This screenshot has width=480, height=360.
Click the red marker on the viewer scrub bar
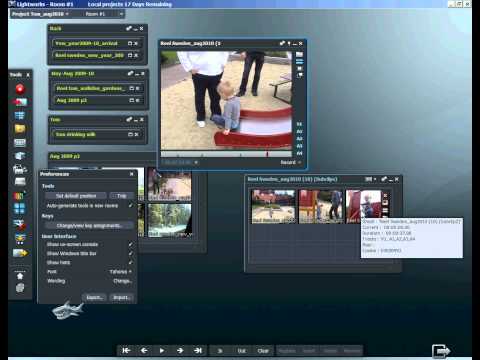click(267, 154)
